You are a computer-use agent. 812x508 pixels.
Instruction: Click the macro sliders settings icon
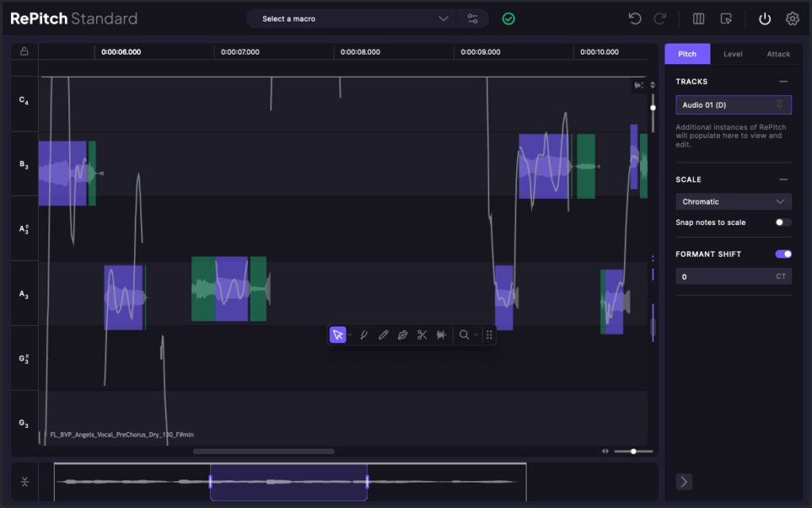[x=473, y=19]
